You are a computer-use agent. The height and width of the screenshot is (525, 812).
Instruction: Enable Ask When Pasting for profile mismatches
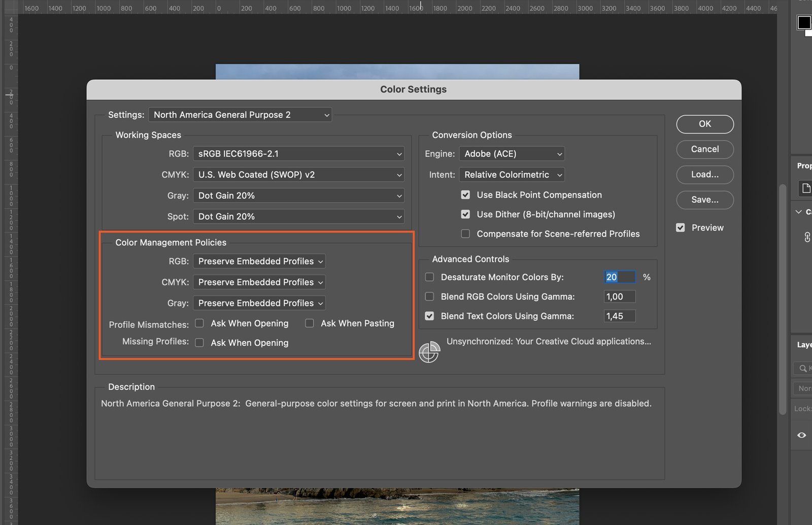coord(309,323)
